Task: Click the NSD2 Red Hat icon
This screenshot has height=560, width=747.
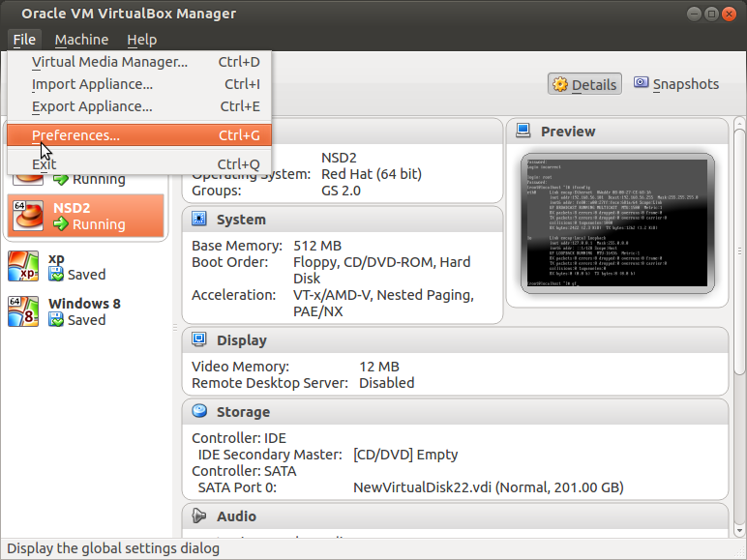Action: tap(28, 216)
